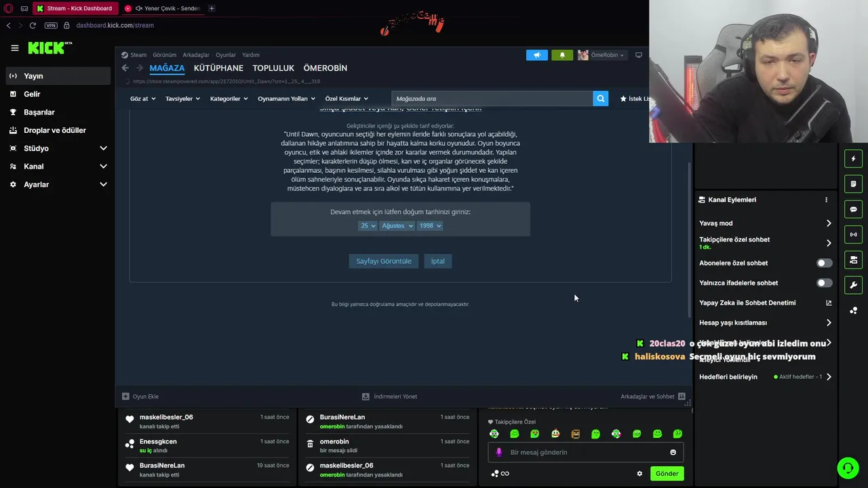Viewport: 868px width, 488px height.
Task: Click the VPN badge in address bar
Action: coord(51,25)
